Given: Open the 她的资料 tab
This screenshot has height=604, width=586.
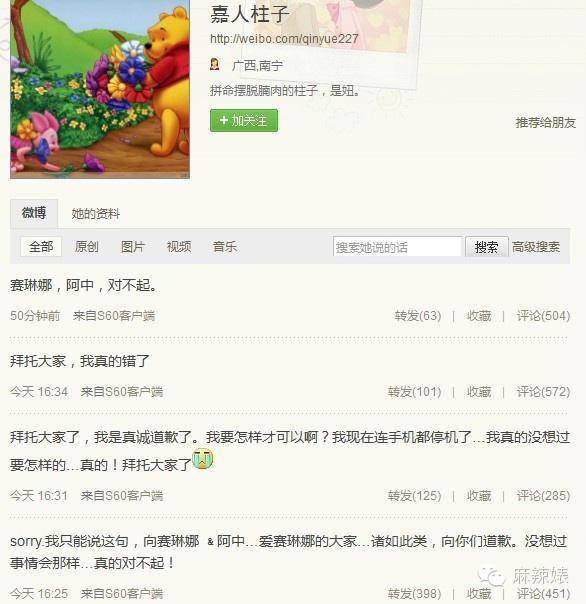Looking at the screenshot, I should (96, 213).
